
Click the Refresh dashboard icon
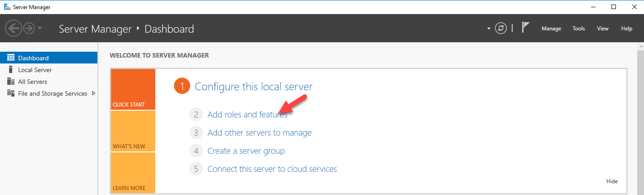(x=500, y=29)
